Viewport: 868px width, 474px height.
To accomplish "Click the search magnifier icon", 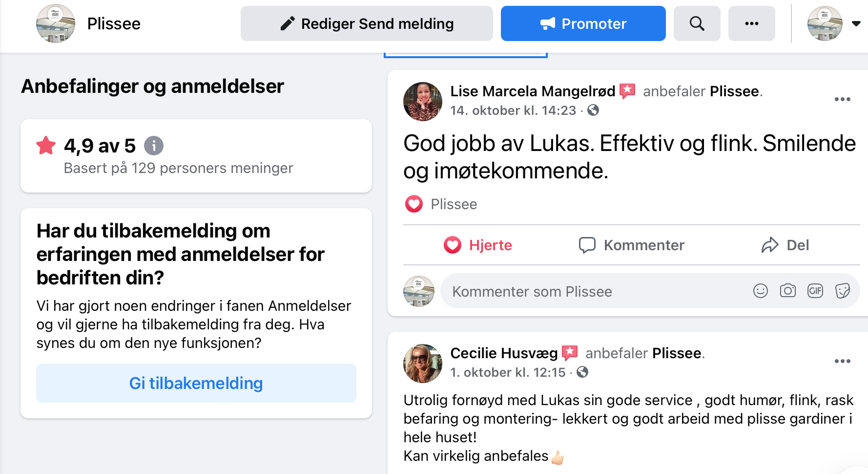I will pos(697,23).
